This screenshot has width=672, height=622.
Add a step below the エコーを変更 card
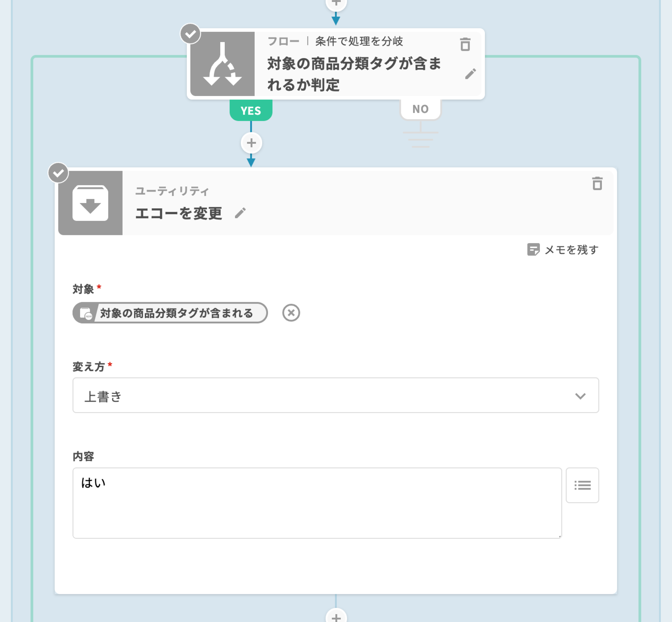click(x=336, y=617)
